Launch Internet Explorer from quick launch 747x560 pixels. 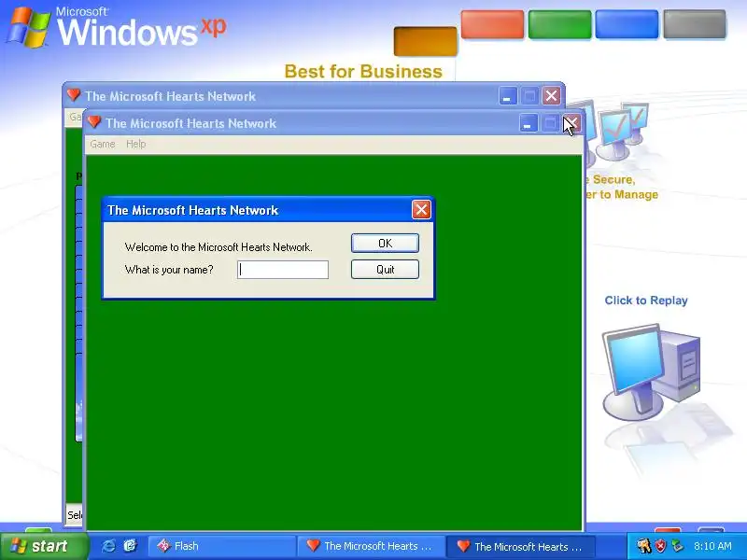click(108, 546)
